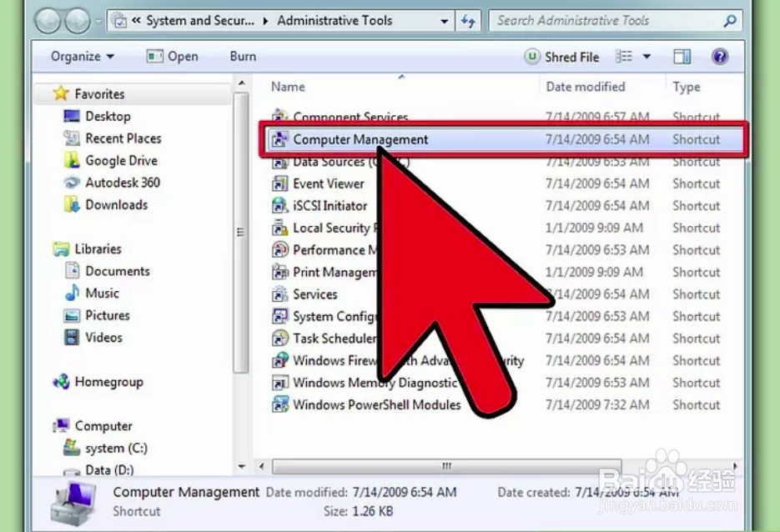Click the Component Services entry
Screen dimensions: 780x532
pyautogui.click(x=350, y=117)
